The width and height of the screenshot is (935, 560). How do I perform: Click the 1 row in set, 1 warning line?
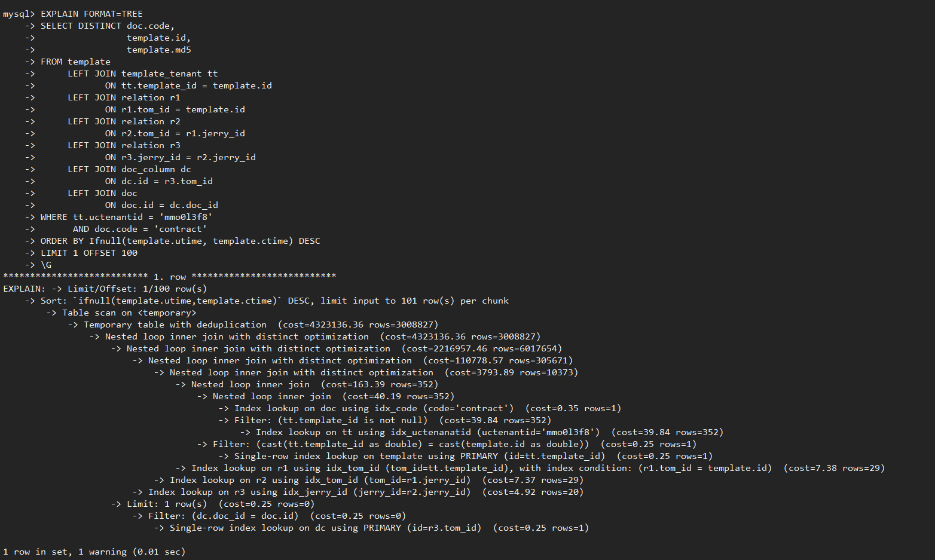pyautogui.click(x=94, y=552)
